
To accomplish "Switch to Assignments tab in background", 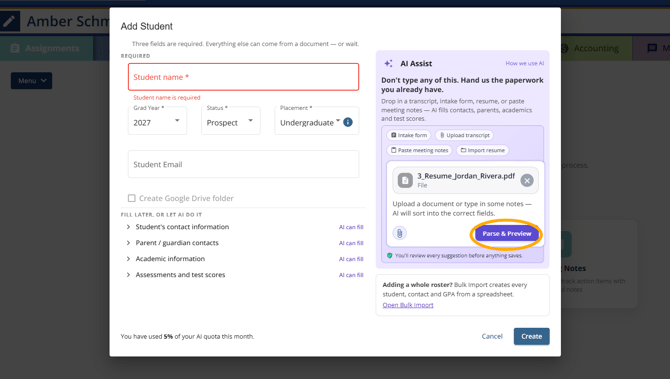I will (47, 48).
